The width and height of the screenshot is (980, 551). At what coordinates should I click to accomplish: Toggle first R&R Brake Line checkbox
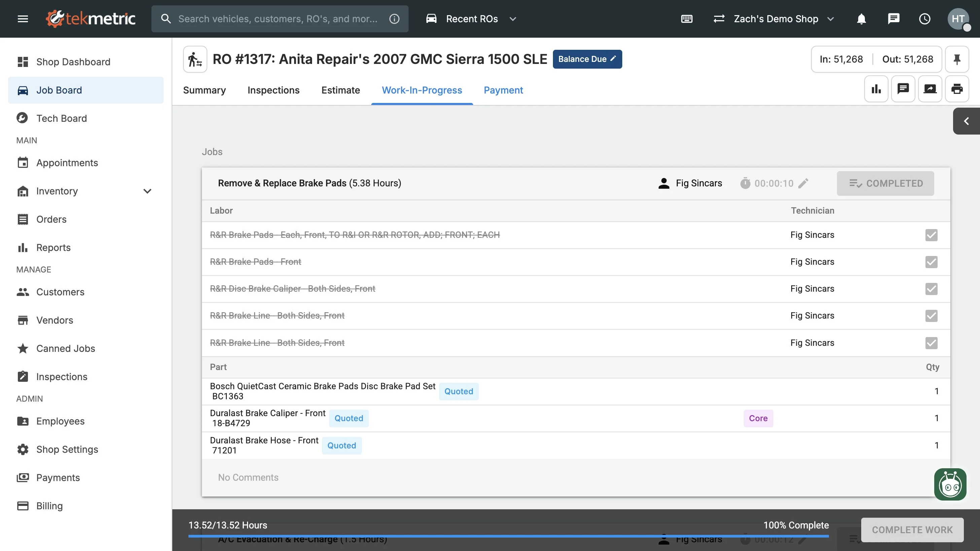pyautogui.click(x=931, y=316)
